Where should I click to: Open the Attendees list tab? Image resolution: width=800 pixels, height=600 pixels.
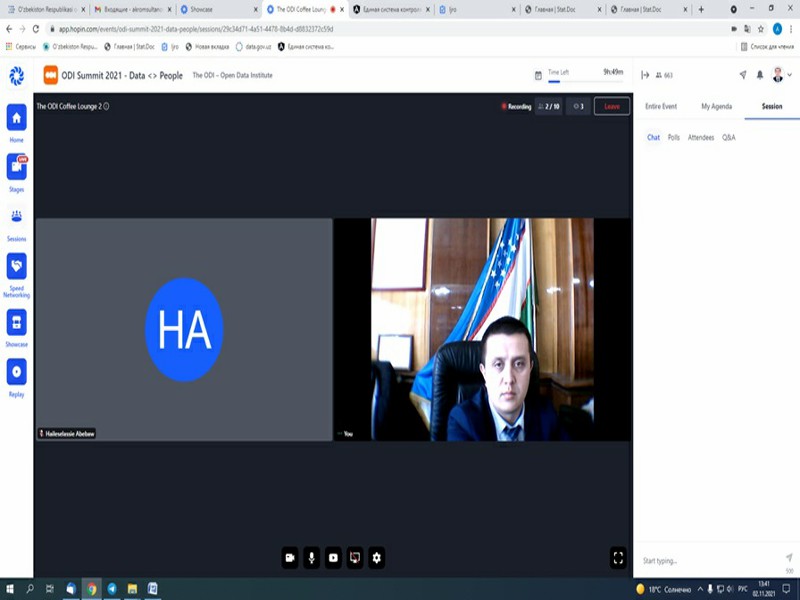pos(701,137)
